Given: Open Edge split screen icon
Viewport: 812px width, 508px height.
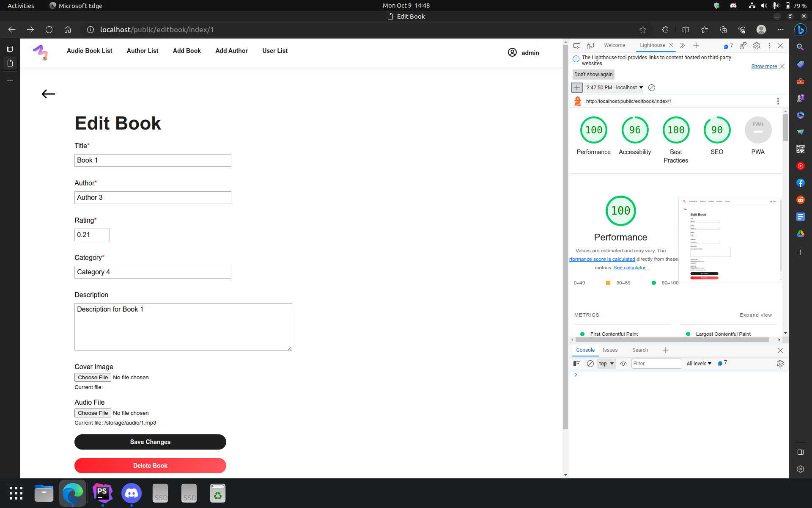Looking at the screenshot, I should [686, 30].
